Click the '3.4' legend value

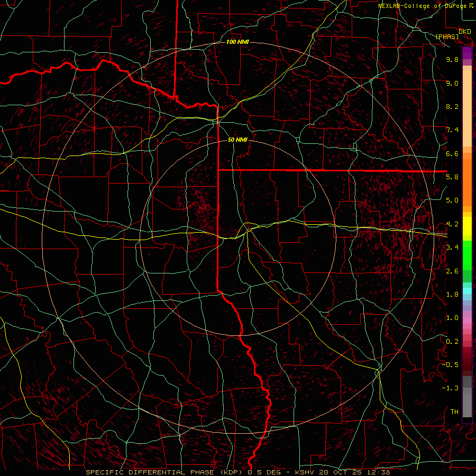(452, 248)
